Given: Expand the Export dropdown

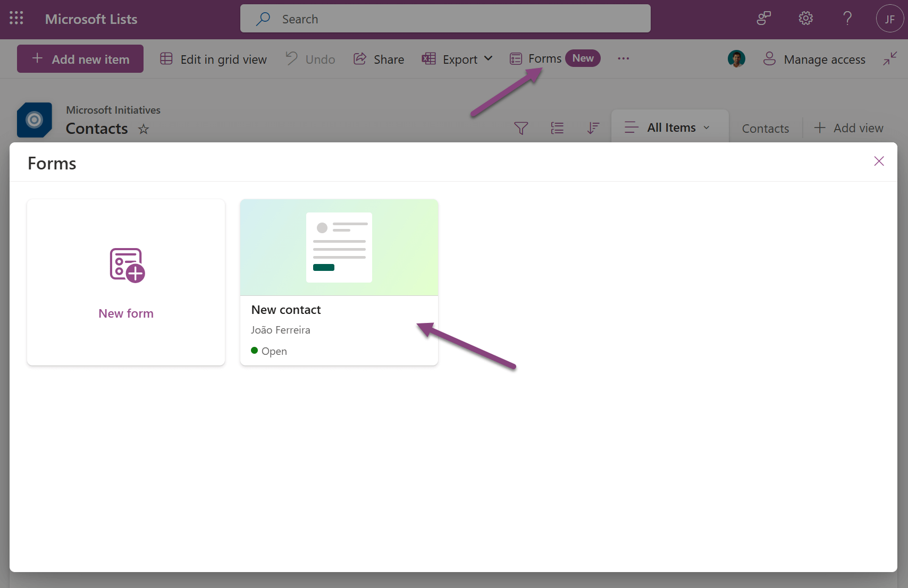Looking at the screenshot, I should (458, 59).
